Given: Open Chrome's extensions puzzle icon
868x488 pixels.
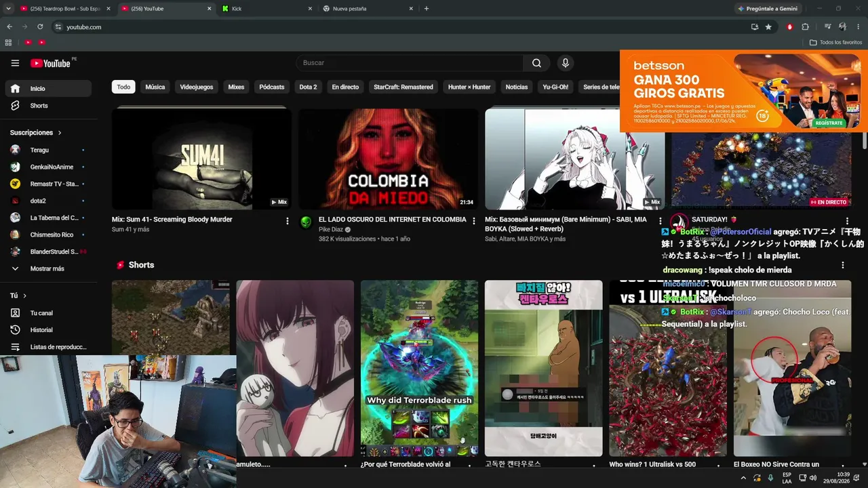Looking at the screenshot, I should [806, 27].
